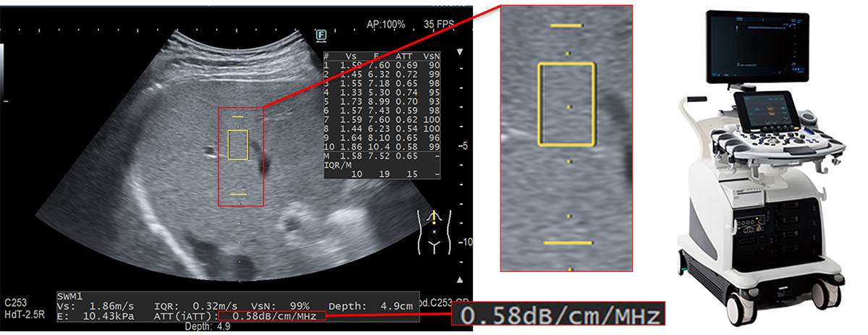Click the enlarged yellow ROI box in zoomed inset
This screenshot has width=868, height=335.
pyautogui.click(x=567, y=102)
